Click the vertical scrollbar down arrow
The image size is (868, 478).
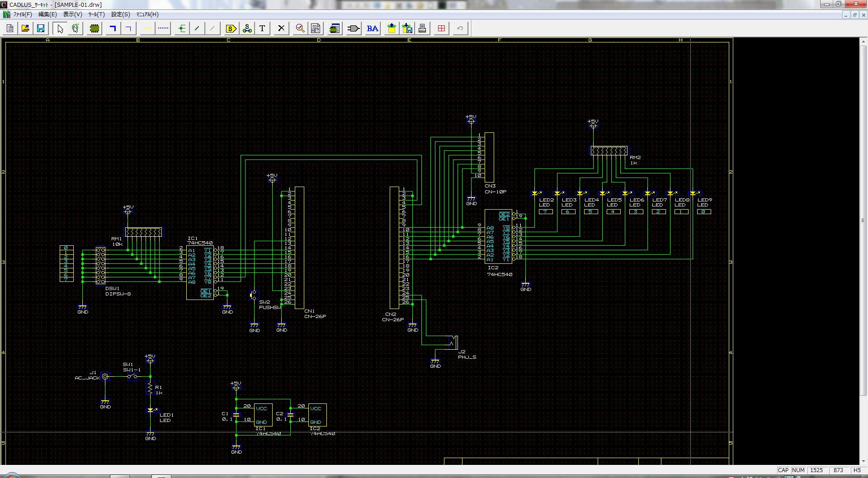click(863, 461)
